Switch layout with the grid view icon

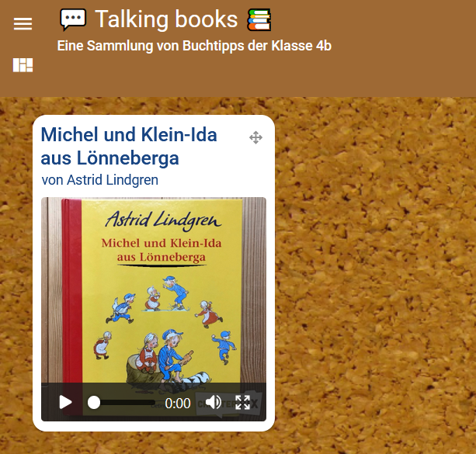(23, 65)
